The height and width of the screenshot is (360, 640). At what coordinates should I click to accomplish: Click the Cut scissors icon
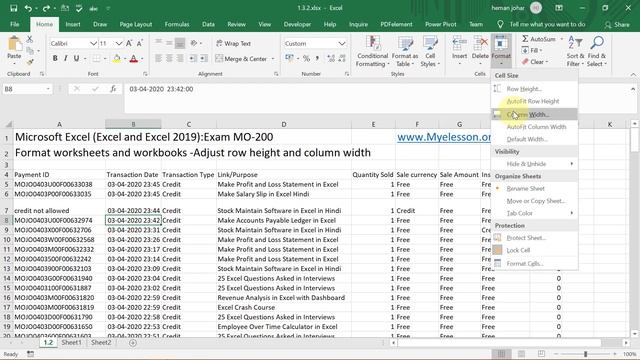click(30, 40)
